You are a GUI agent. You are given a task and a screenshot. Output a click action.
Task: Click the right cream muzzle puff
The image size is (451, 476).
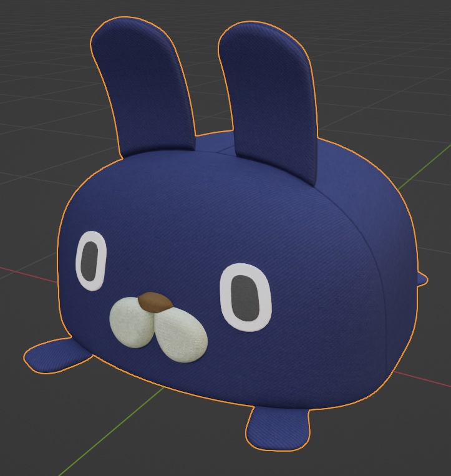pos(181,334)
